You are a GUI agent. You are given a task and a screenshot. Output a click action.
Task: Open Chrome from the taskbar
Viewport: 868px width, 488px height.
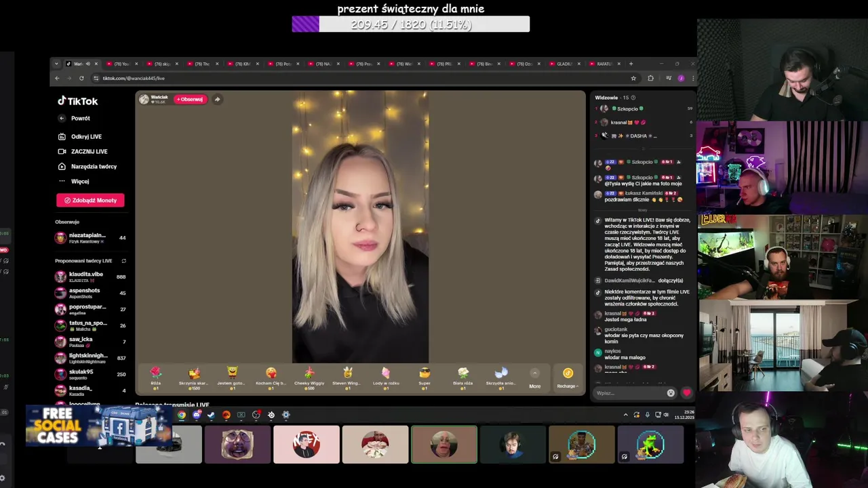tap(182, 415)
